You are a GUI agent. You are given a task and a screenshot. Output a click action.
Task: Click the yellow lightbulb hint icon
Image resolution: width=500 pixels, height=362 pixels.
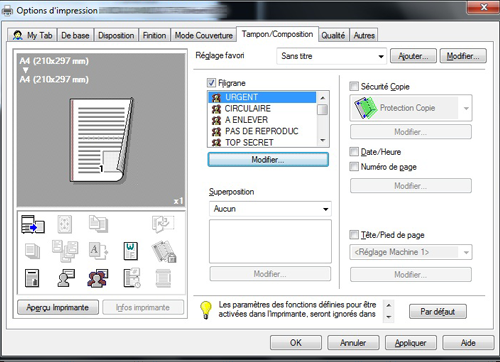pos(206,310)
